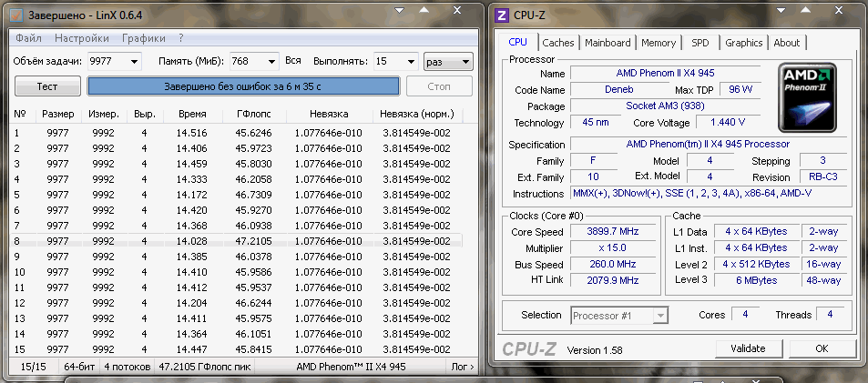Image resolution: width=868 pixels, height=383 pixels.
Task: Select result row with 47.2105 GFlops
Action: pyautogui.click(x=237, y=241)
